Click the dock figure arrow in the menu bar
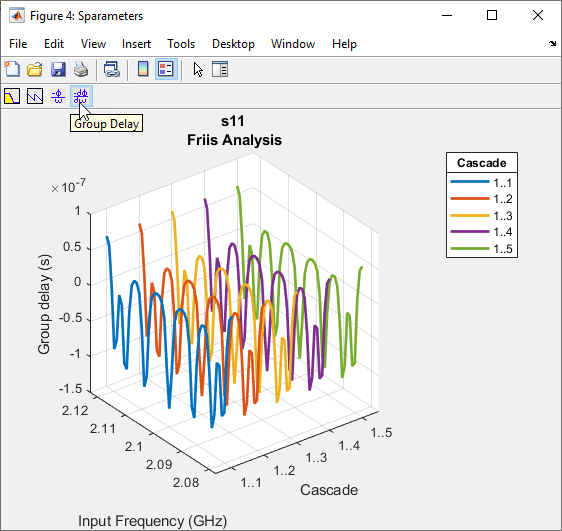This screenshot has height=531, width=562. (552, 44)
